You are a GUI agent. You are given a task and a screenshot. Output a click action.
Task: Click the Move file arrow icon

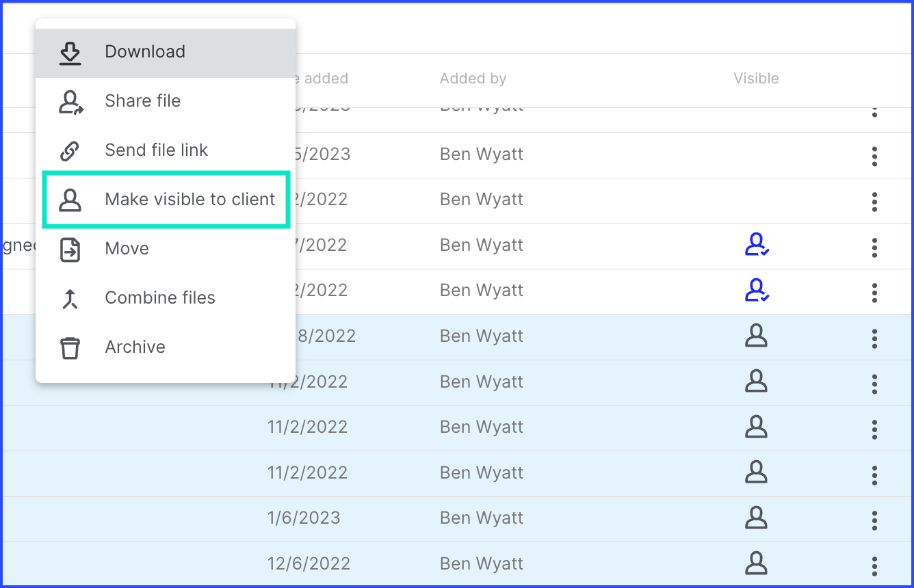click(70, 250)
